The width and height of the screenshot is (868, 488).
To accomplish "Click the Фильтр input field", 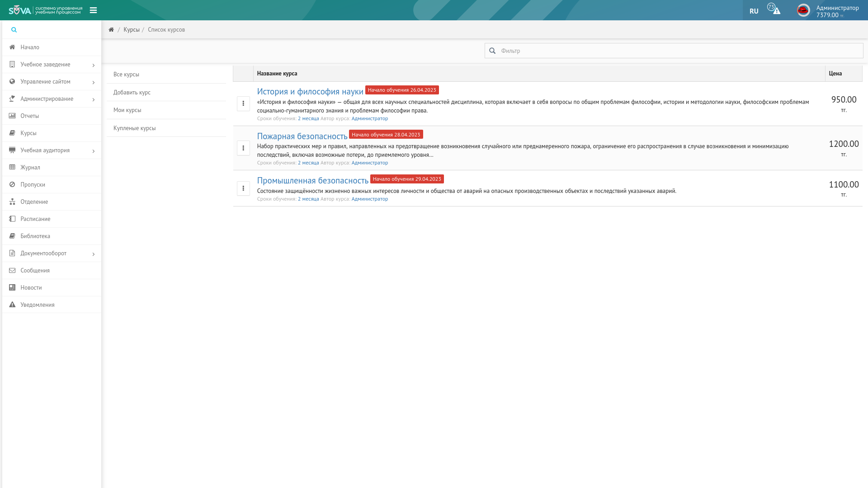I will 674,51.
